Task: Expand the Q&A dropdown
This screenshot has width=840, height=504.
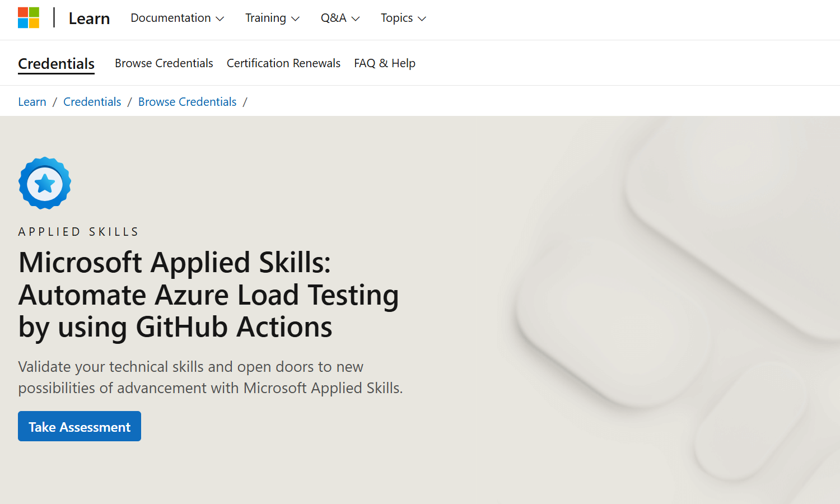Action: pyautogui.click(x=340, y=18)
